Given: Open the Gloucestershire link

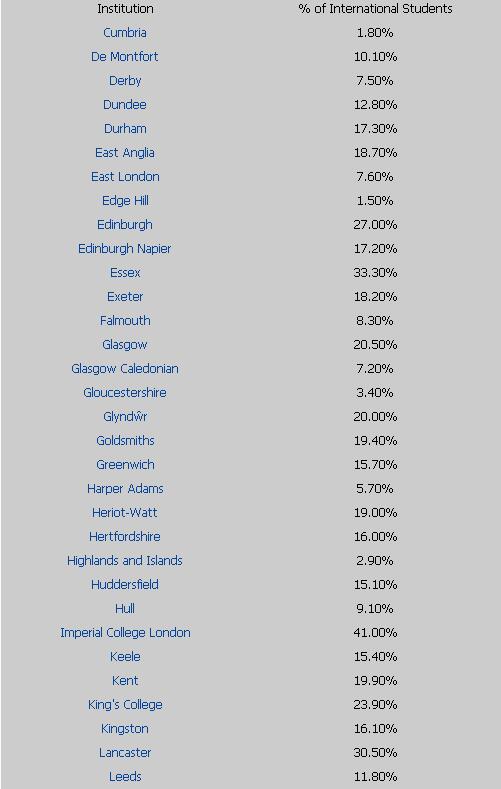Looking at the screenshot, I should point(125,392).
